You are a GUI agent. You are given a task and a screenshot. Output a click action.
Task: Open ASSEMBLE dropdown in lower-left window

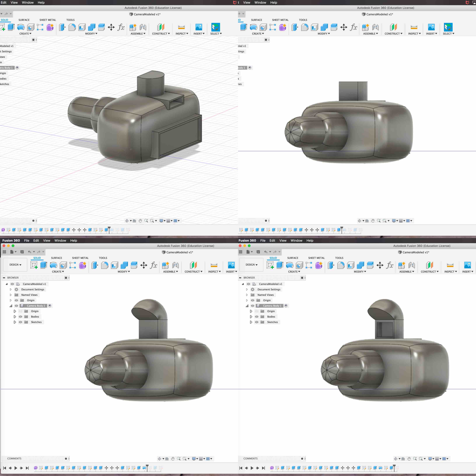point(170,272)
